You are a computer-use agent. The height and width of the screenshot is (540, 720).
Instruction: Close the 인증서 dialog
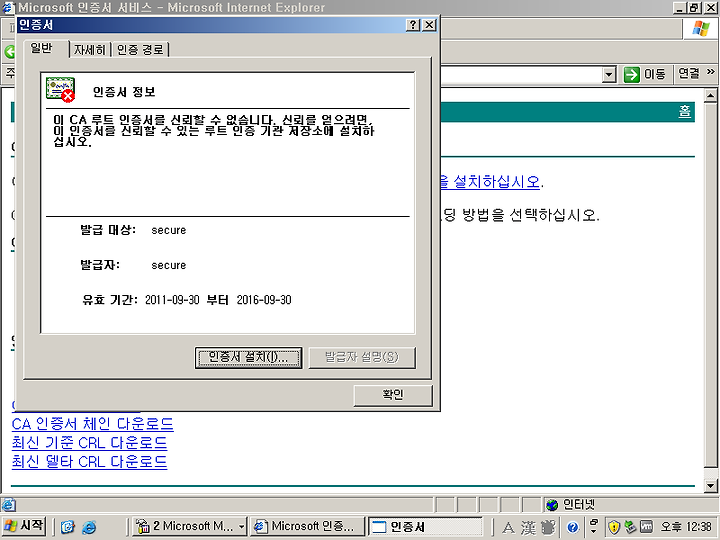click(429, 25)
